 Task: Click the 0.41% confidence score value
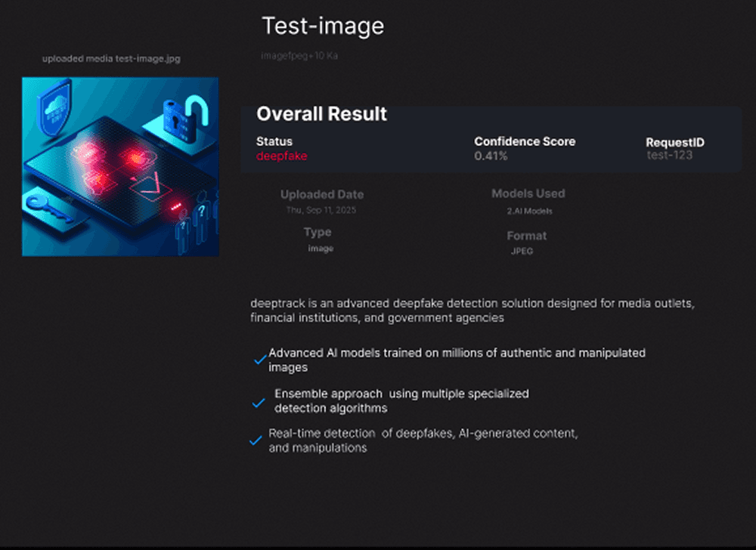coord(491,156)
